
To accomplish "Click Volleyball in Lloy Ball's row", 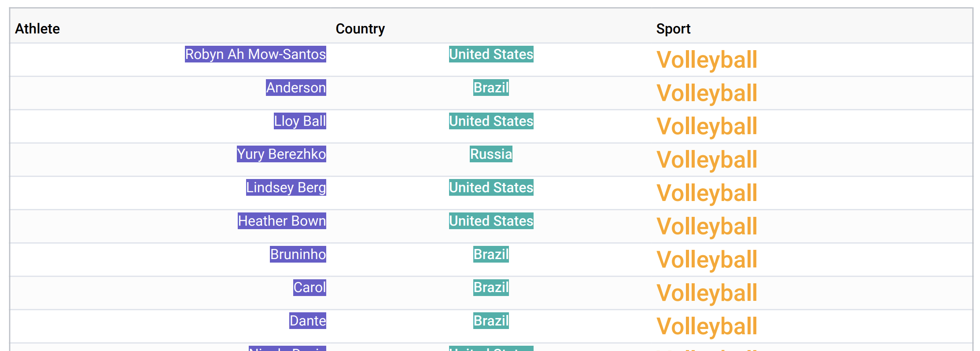I will [x=707, y=127].
